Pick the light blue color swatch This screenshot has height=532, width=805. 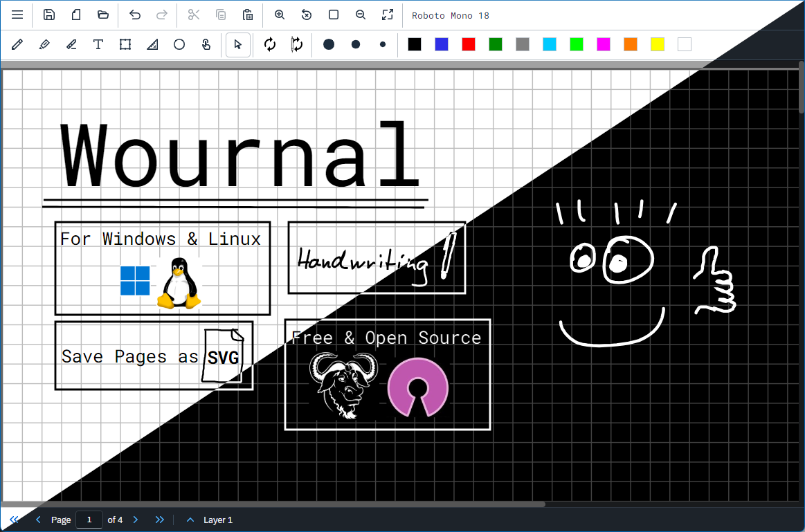pos(550,45)
